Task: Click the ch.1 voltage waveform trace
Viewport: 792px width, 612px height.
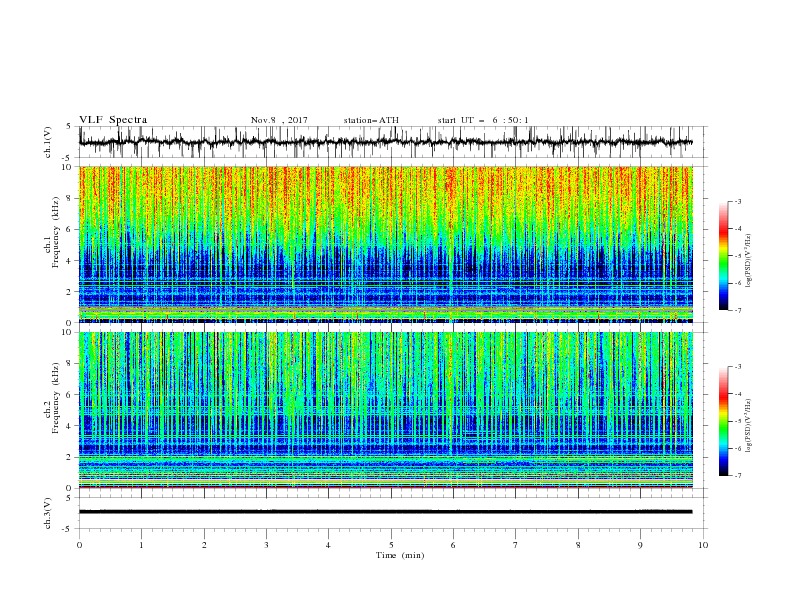Action: click(x=385, y=142)
